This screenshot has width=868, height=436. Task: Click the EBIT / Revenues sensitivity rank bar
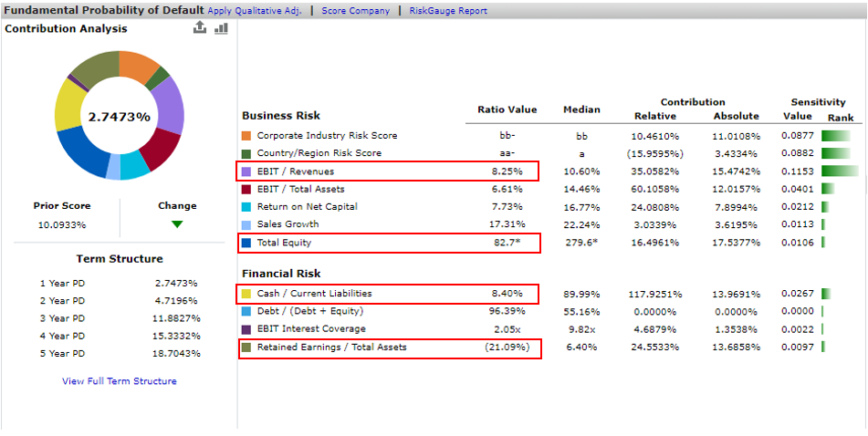tap(840, 171)
